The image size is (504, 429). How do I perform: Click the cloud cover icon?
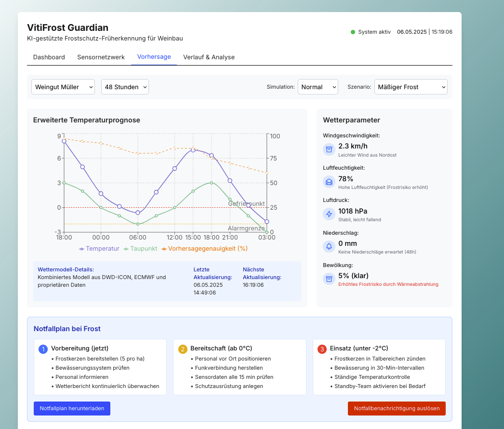coord(329,279)
